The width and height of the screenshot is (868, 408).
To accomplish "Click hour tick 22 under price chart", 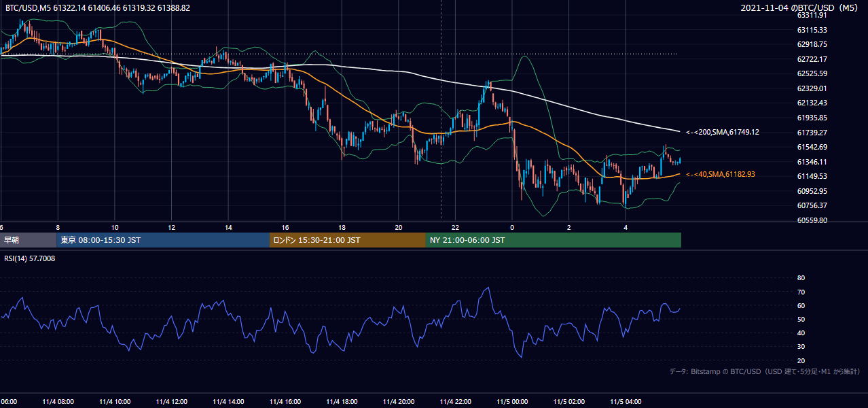I will click(x=455, y=228).
